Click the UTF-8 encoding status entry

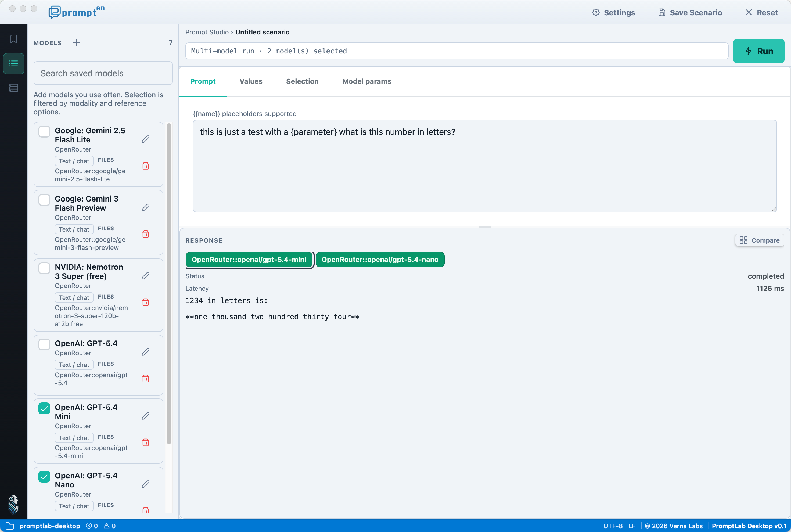(613, 526)
